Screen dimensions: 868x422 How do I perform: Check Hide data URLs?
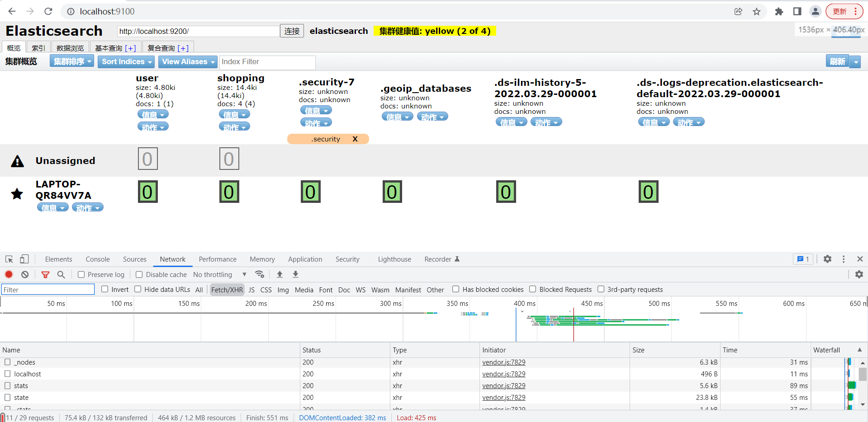click(x=138, y=289)
